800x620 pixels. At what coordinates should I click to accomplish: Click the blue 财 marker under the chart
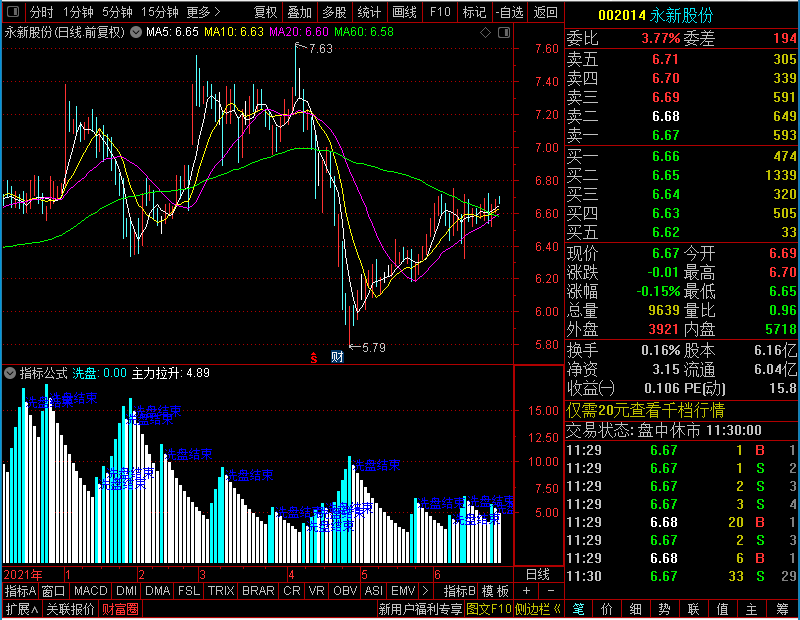click(x=337, y=357)
